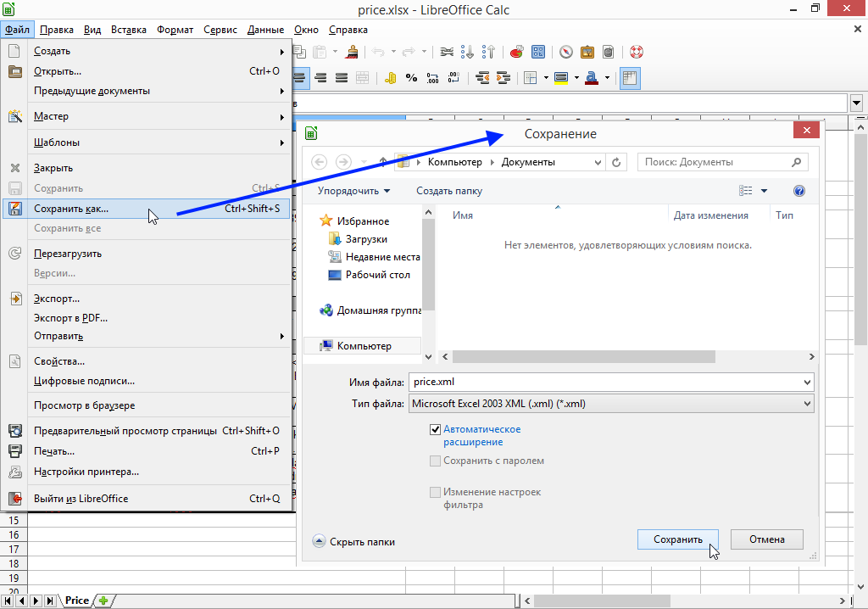Viewport: 868px width, 609px height.
Task: Click Создать папку button
Action: (449, 191)
